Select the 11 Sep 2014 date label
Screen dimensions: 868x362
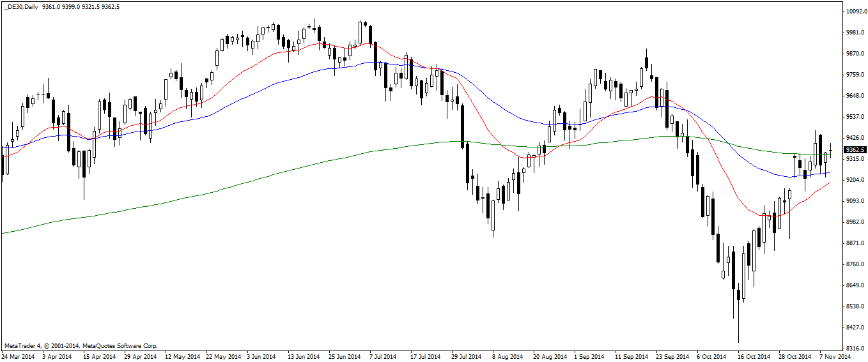click(x=632, y=356)
